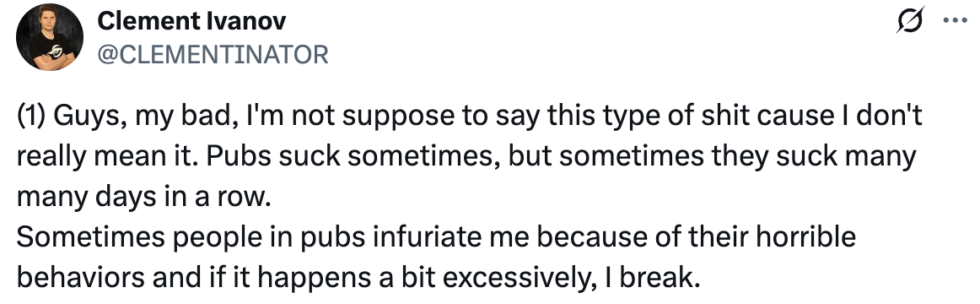Image resolution: width=980 pixels, height=304 pixels.
Task: Click the tweet line starting "(1) Guys, my bad"
Action: [x=470, y=117]
